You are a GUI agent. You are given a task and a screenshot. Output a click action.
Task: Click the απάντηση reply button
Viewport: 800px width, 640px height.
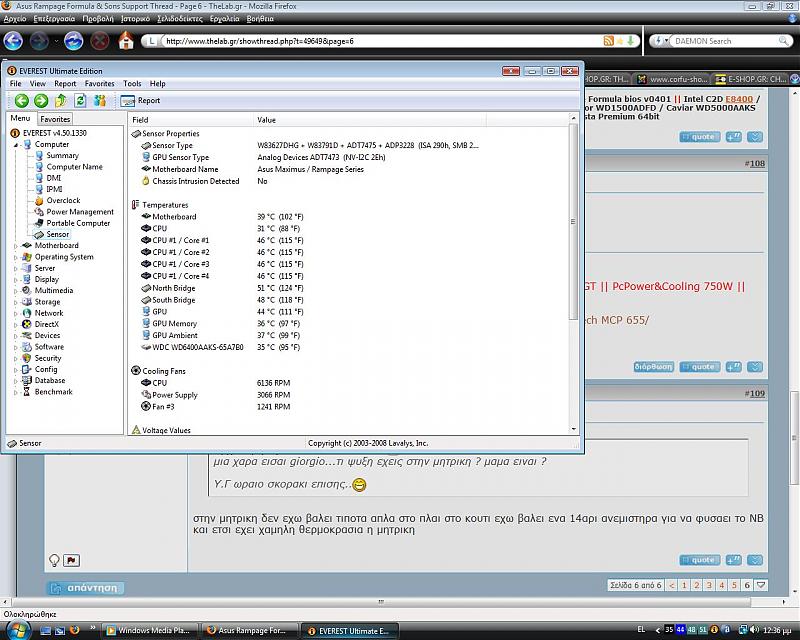click(85, 588)
